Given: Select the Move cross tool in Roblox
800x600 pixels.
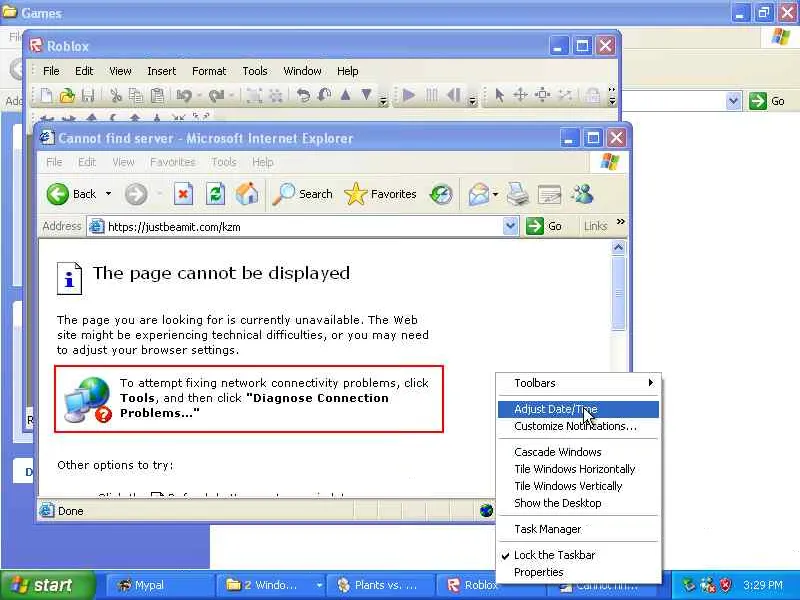Looking at the screenshot, I should tap(520, 95).
